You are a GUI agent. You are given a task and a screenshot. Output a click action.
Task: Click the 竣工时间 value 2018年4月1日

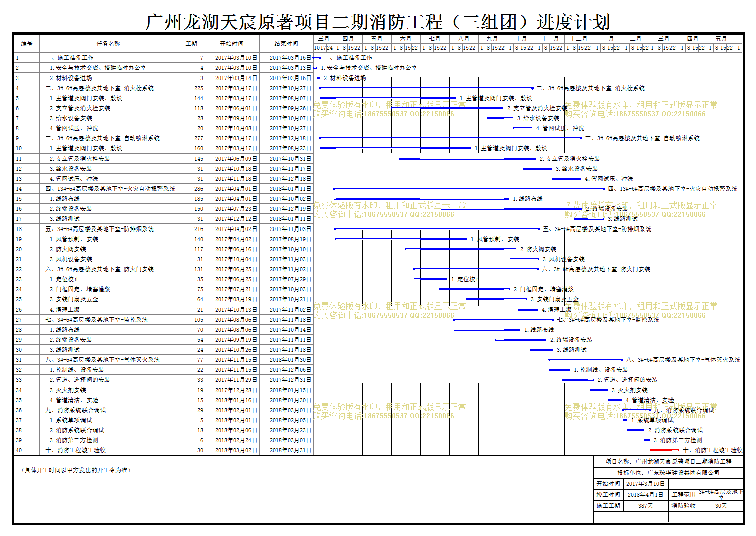[x=645, y=495]
